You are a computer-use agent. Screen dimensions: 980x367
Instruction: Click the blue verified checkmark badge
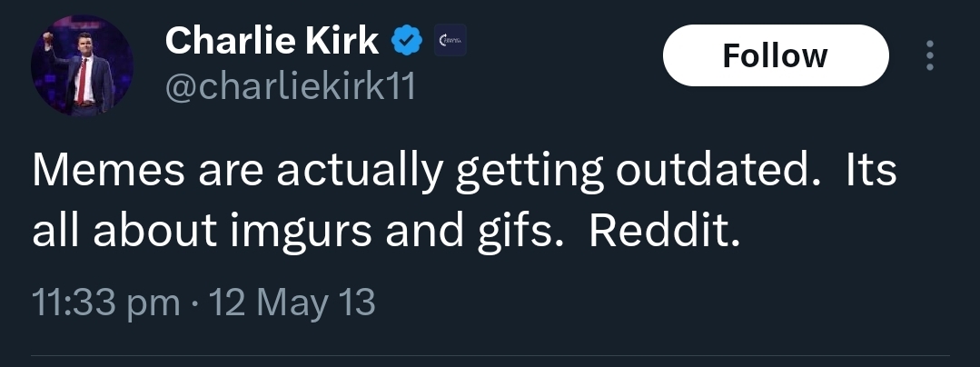[x=406, y=41]
